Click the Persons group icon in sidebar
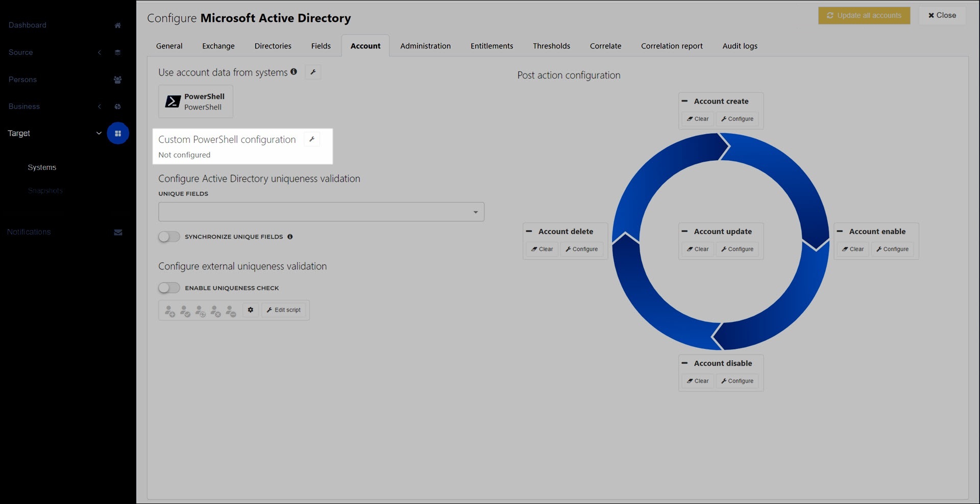Image resolution: width=980 pixels, height=504 pixels. [x=117, y=80]
